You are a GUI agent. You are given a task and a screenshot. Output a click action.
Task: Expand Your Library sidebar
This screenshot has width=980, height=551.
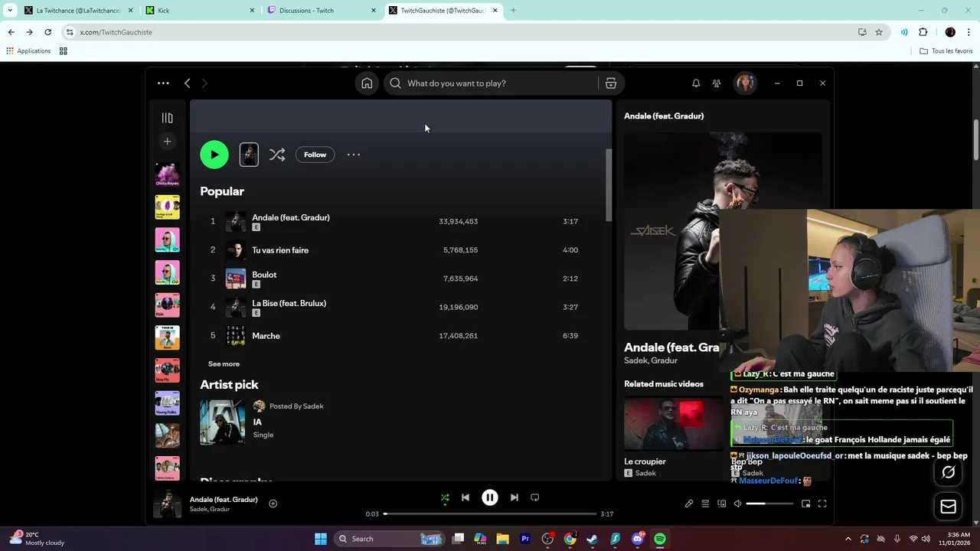[x=167, y=118]
